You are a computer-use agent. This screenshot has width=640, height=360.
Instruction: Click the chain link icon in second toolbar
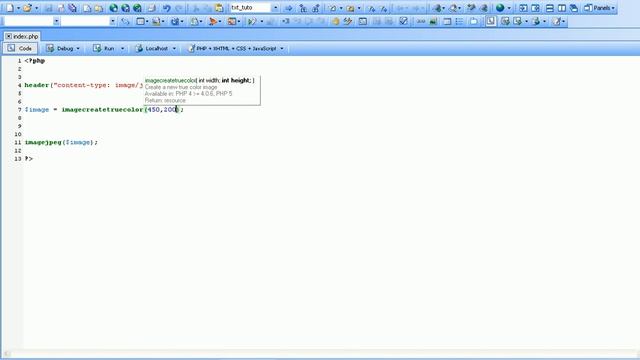point(125,21)
